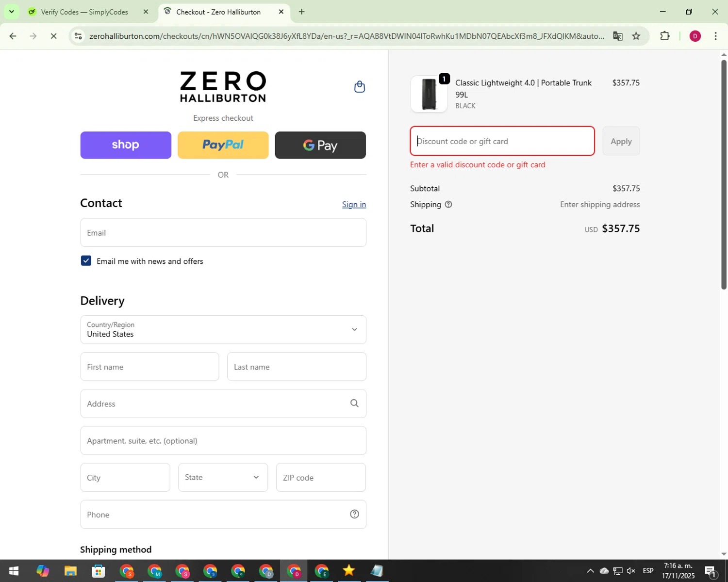Viewport: 728px width, 582px height.
Task: Click the browser address bar URL
Action: tap(347, 36)
